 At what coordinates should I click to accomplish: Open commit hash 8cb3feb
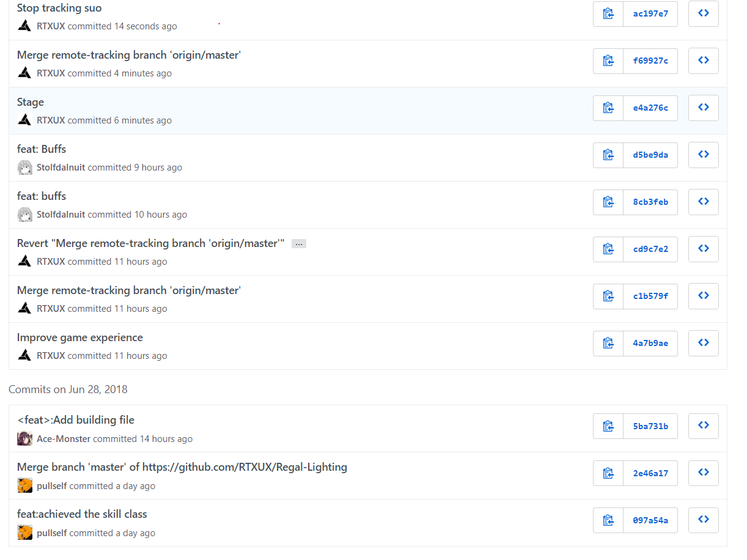coord(650,202)
